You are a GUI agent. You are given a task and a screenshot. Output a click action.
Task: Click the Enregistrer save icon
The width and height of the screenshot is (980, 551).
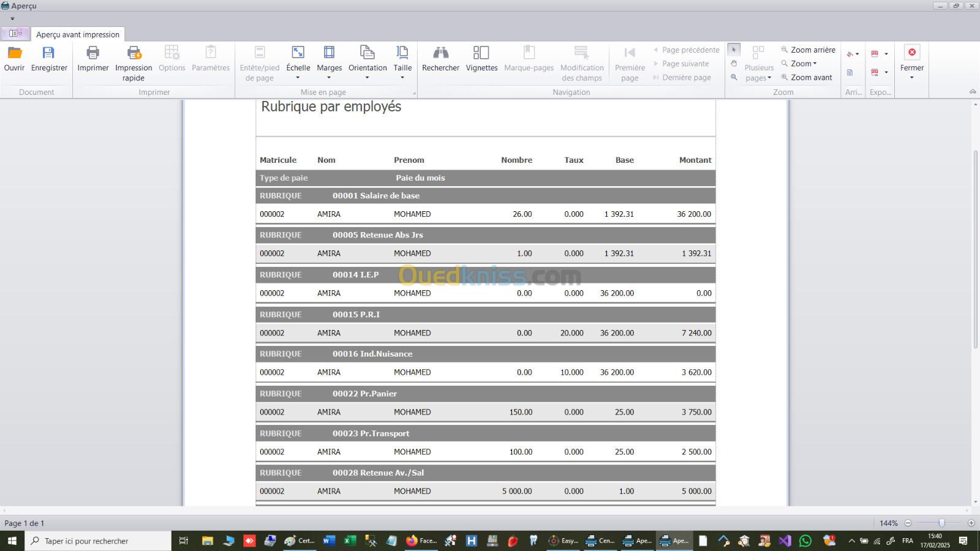click(x=48, y=53)
